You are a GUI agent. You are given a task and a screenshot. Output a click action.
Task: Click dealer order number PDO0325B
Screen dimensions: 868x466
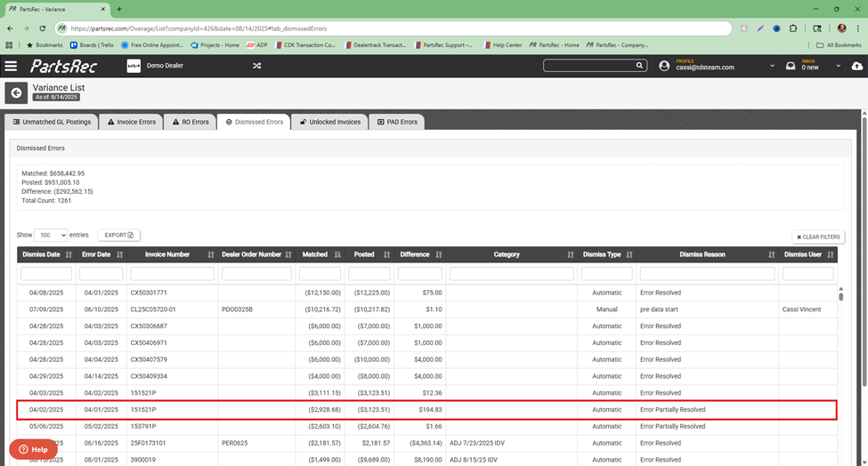(x=237, y=309)
